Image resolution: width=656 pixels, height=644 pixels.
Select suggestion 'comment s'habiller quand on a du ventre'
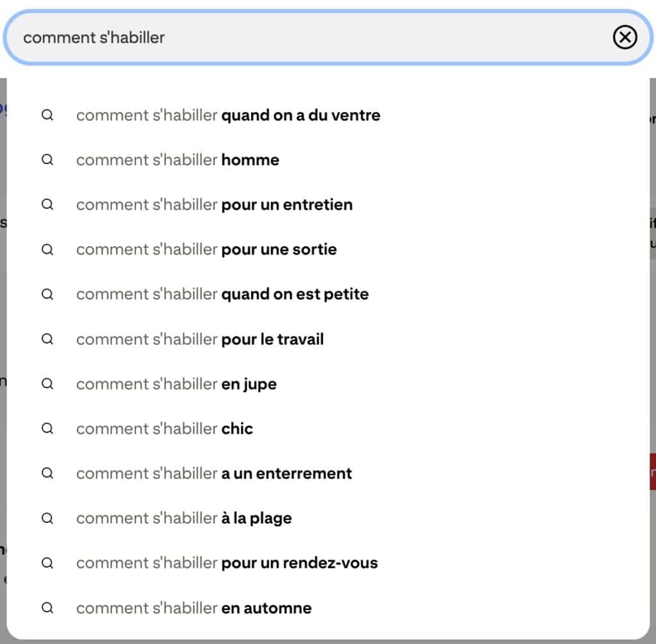point(228,115)
